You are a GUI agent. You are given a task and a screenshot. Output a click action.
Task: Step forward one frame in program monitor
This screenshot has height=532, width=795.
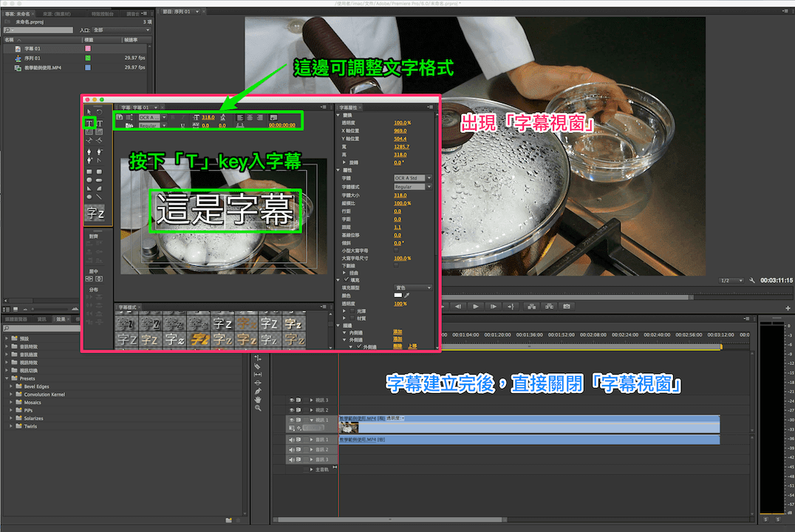[493, 307]
